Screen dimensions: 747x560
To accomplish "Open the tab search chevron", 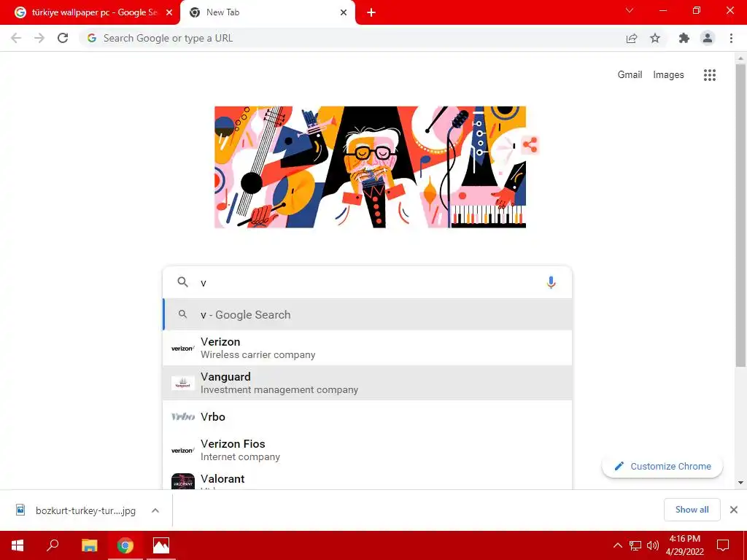I will coord(630,10).
